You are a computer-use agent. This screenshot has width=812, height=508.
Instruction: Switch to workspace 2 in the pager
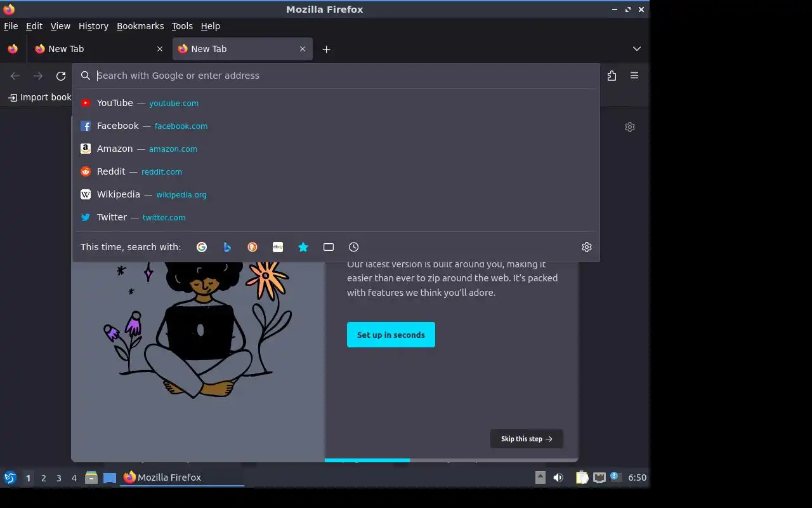[x=44, y=478]
